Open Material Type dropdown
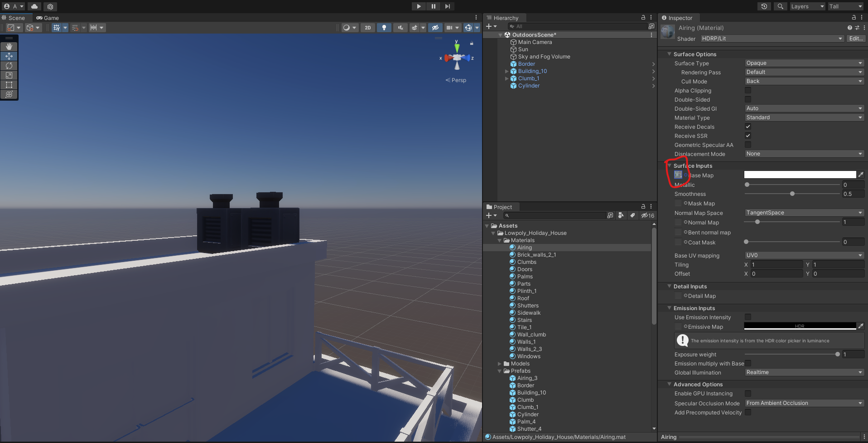The image size is (868, 443). click(x=804, y=117)
